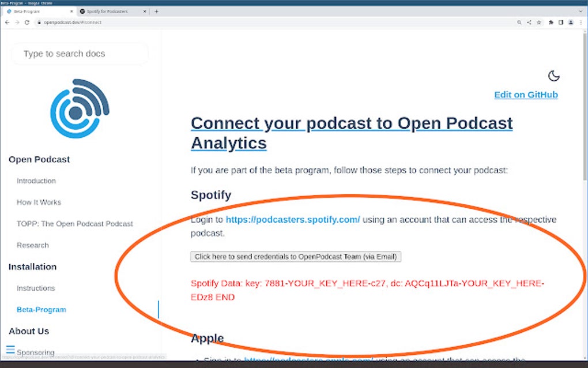Viewport: 588px width, 368px height.
Task: Share this page via share icon
Action: click(529, 22)
